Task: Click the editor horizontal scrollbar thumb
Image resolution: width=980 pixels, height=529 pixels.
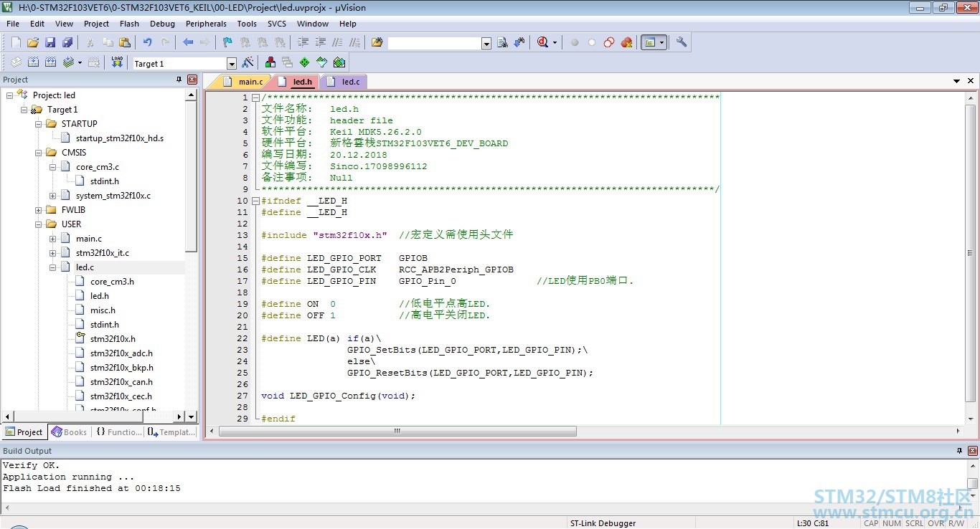Action: pyautogui.click(x=397, y=432)
